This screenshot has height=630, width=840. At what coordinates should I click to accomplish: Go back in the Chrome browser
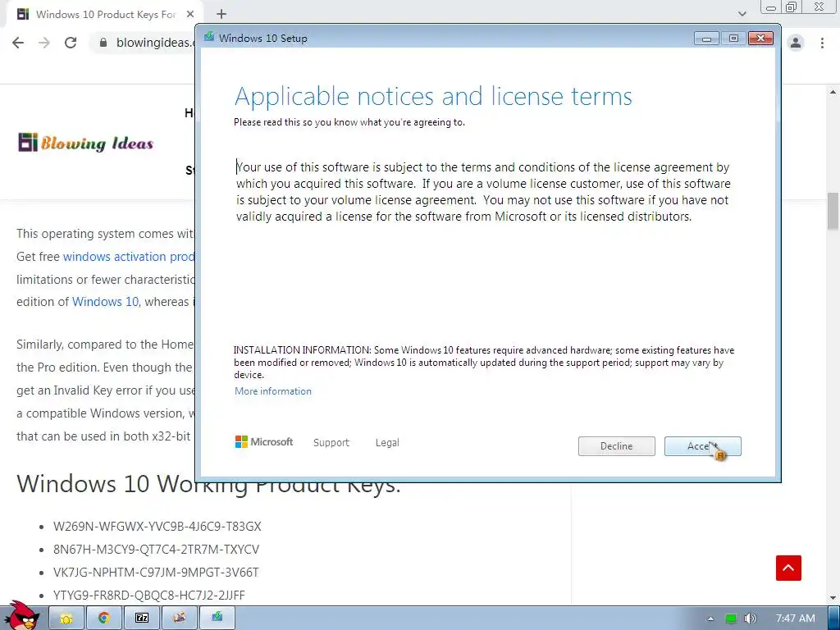click(x=18, y=43)
